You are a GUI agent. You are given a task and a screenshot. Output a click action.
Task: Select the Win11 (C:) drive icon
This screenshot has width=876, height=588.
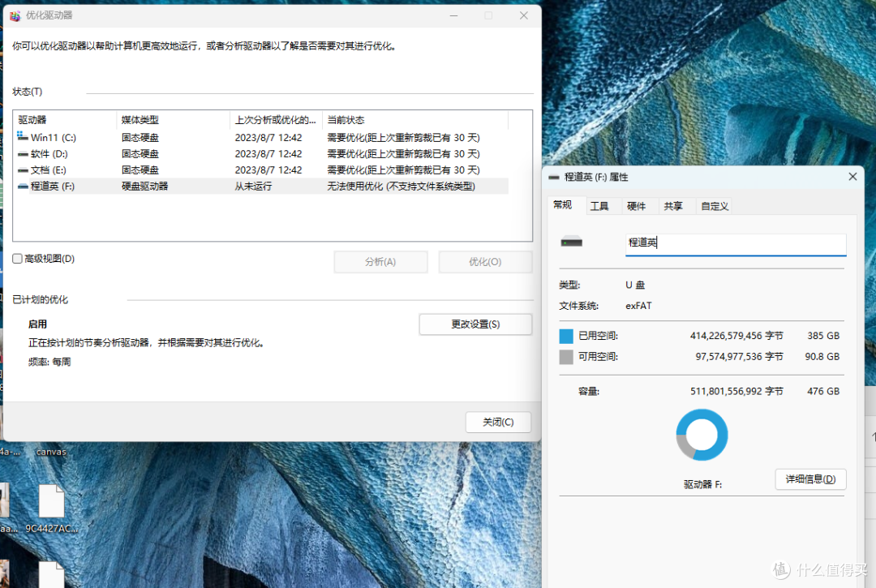tap(23, 136)
